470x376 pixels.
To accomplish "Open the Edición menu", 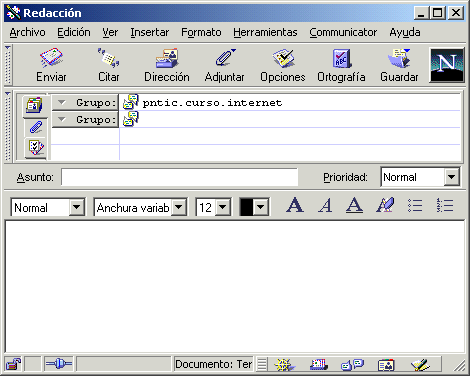I will (74, 32).
